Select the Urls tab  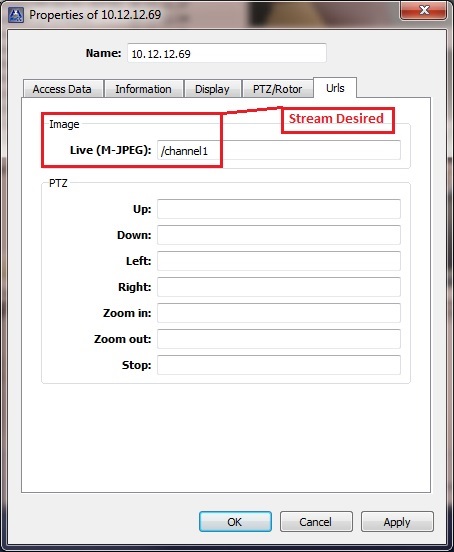point(335,88)
